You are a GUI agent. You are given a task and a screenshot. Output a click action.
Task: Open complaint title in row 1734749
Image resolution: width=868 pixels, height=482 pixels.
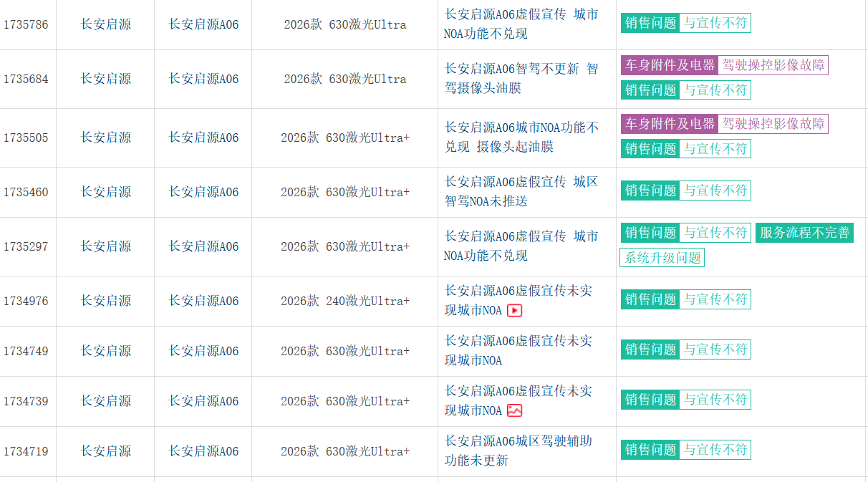(x=519, y=351)
